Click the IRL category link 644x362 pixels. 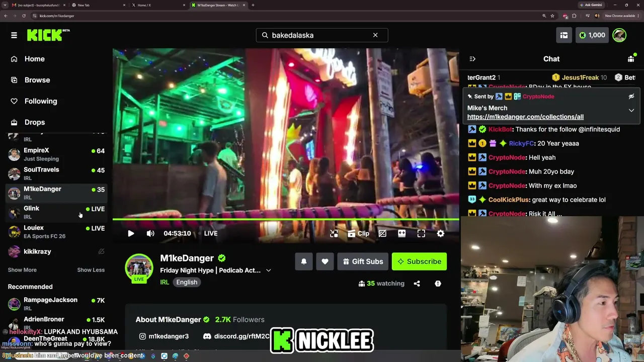(165, 282)
